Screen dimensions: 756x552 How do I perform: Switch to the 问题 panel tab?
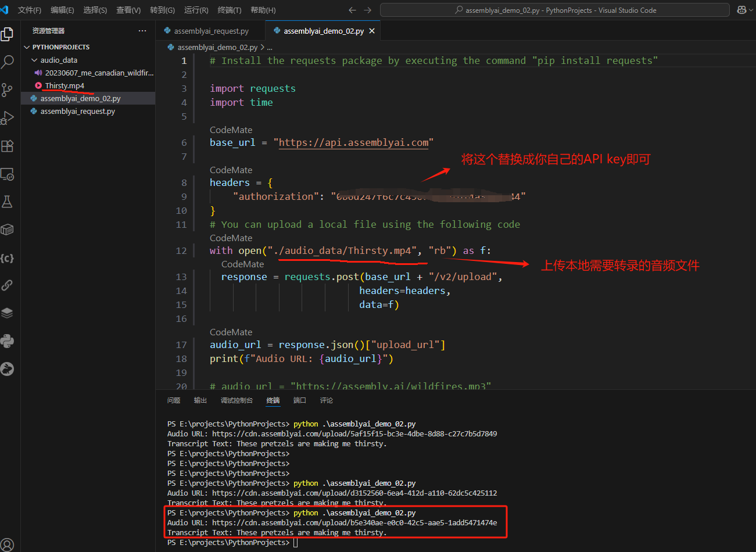coord(174,400)
